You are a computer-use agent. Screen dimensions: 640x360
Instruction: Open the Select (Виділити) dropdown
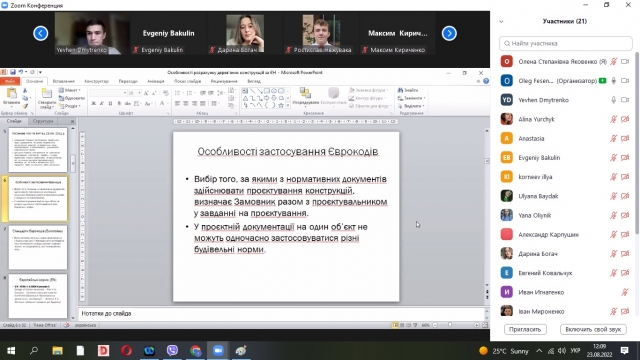(x=411, y=106)
